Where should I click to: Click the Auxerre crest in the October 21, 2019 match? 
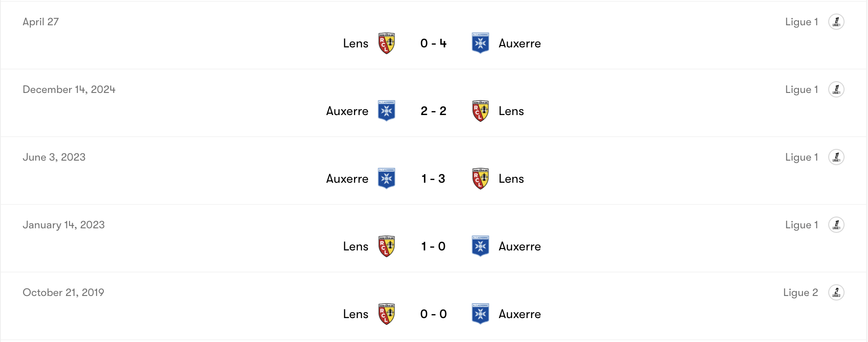[x=480, y=314]
